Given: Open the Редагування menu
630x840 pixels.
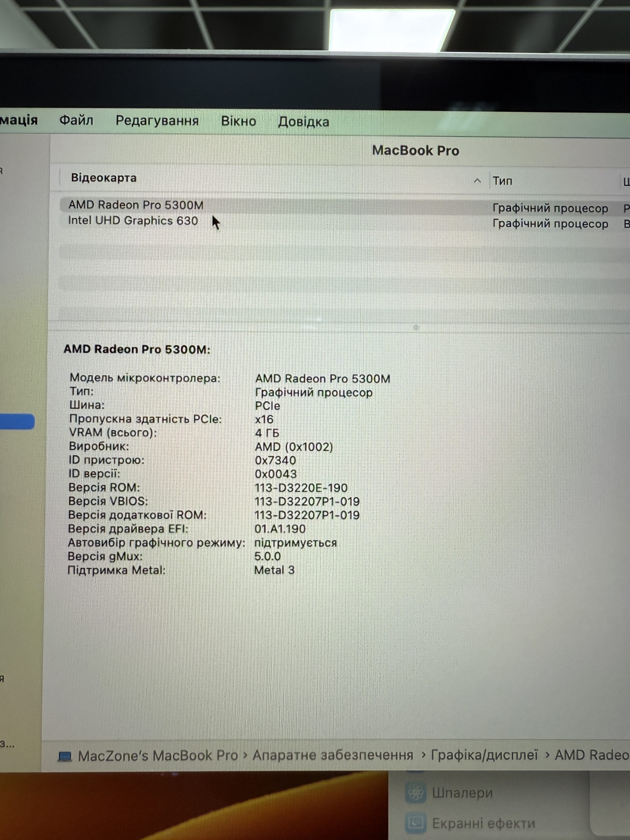Looking at the screenshot, I should pos(157,121).
